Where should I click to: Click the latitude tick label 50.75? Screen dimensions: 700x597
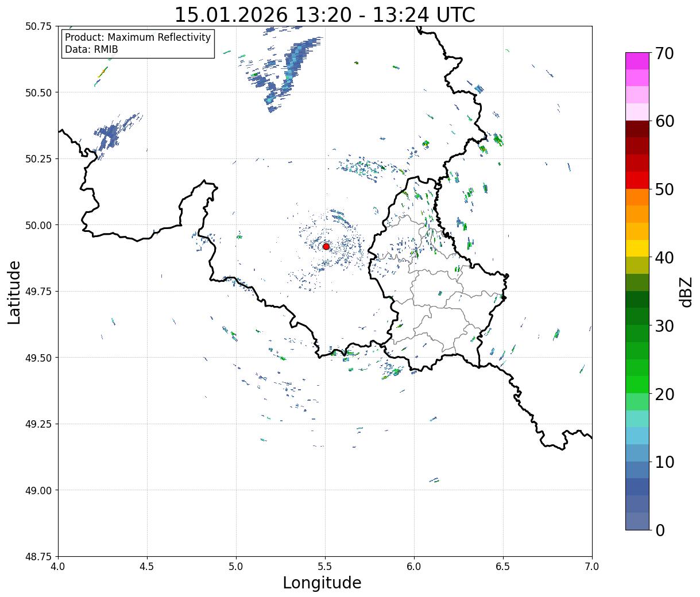coord(38,26)
